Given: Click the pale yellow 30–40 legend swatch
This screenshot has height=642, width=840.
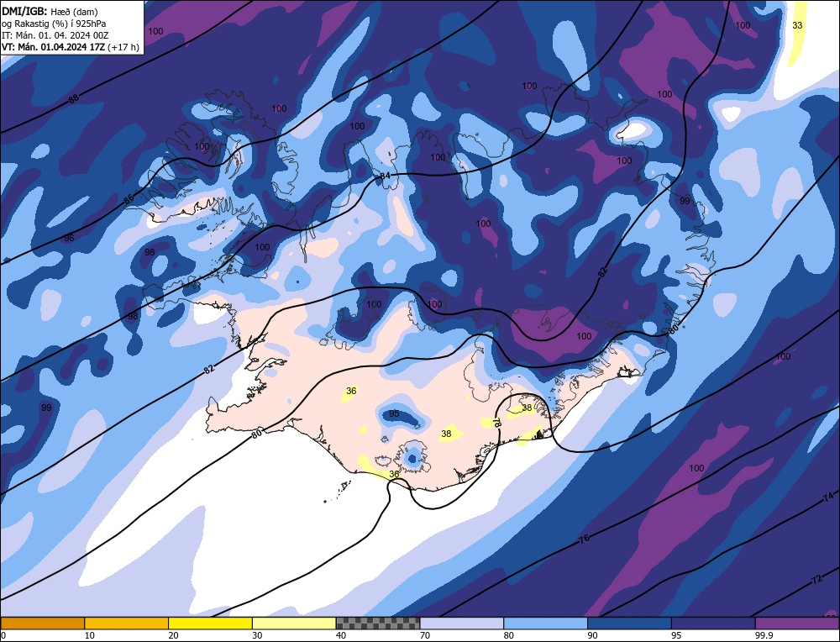Looking at the screenshot, I should (294, 623).
